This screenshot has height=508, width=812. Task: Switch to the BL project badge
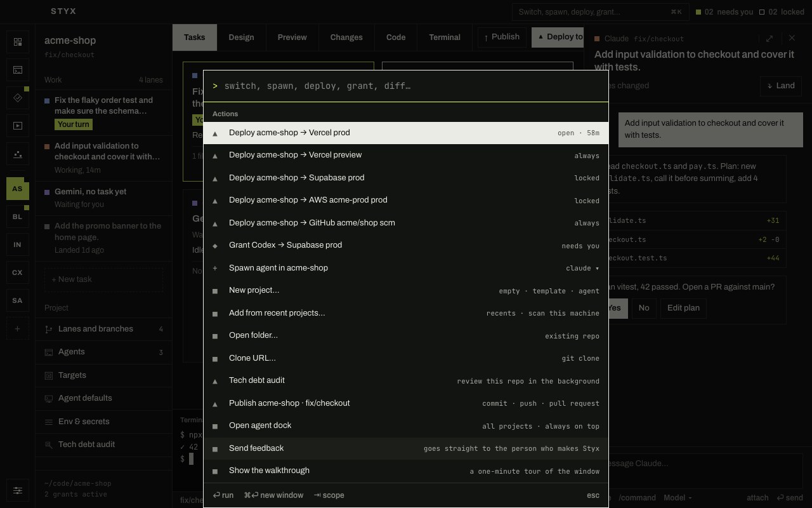tap(18, 217)
